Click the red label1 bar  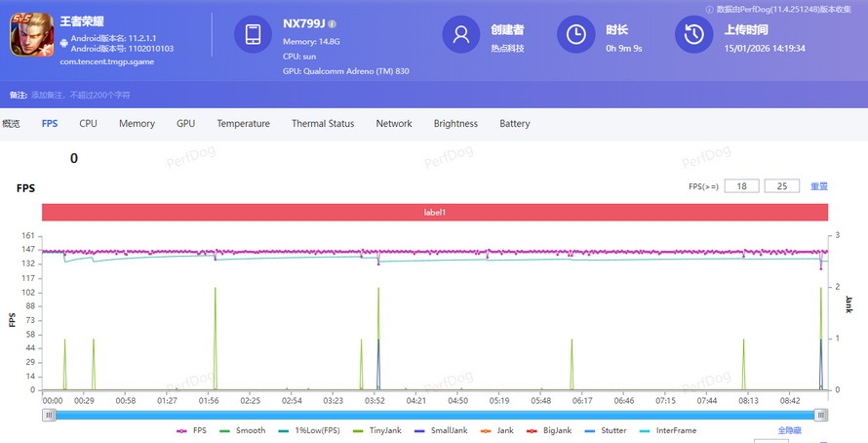(x=435, y=212)
